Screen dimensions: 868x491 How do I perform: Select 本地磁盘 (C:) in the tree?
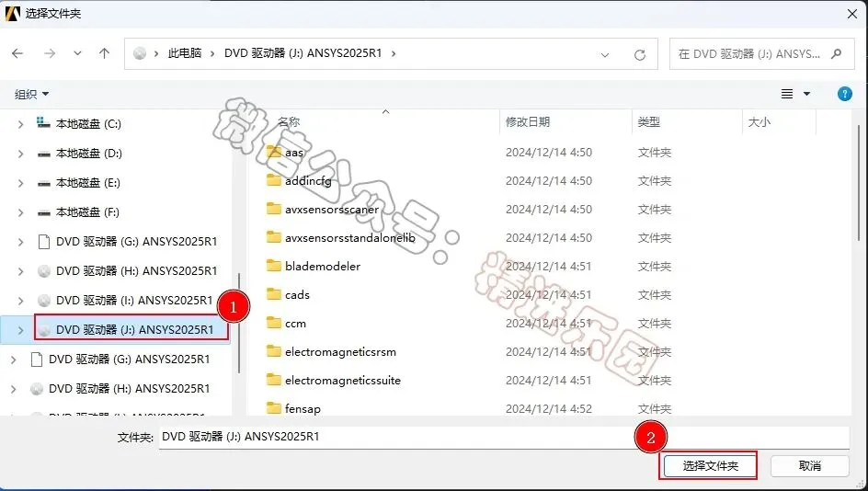(x=88, y=124)
